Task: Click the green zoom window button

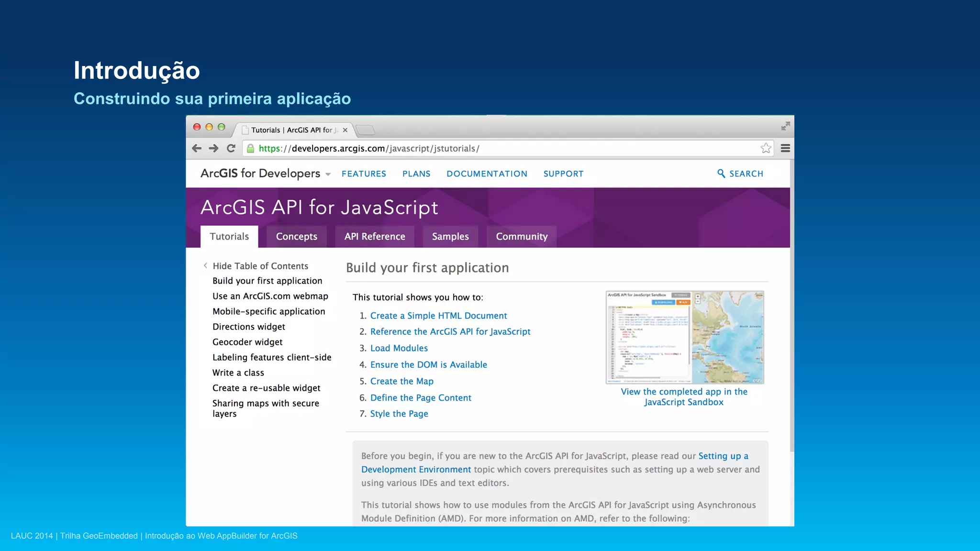Action: tap(221, 127)
